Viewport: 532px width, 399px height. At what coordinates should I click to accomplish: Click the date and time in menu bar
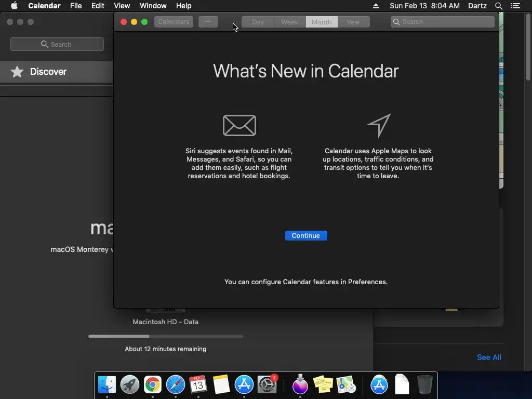[x=424, y=6]
